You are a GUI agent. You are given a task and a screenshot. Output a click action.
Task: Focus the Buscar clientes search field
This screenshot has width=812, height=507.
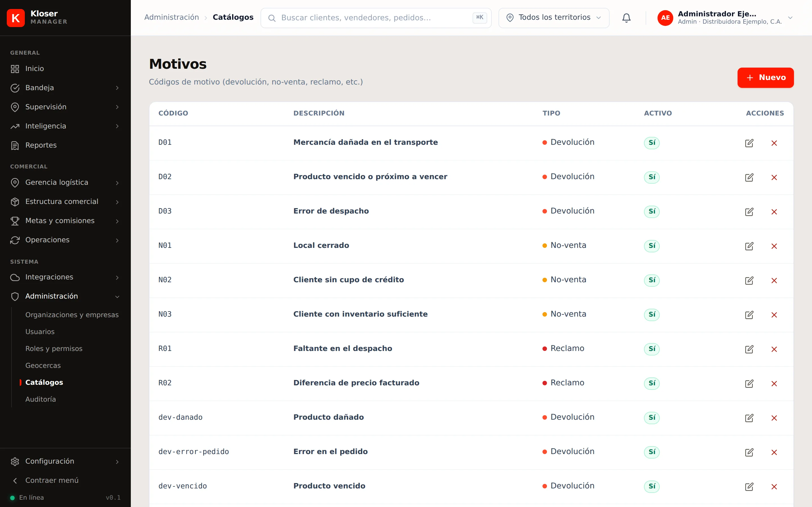tap(376, 18)
